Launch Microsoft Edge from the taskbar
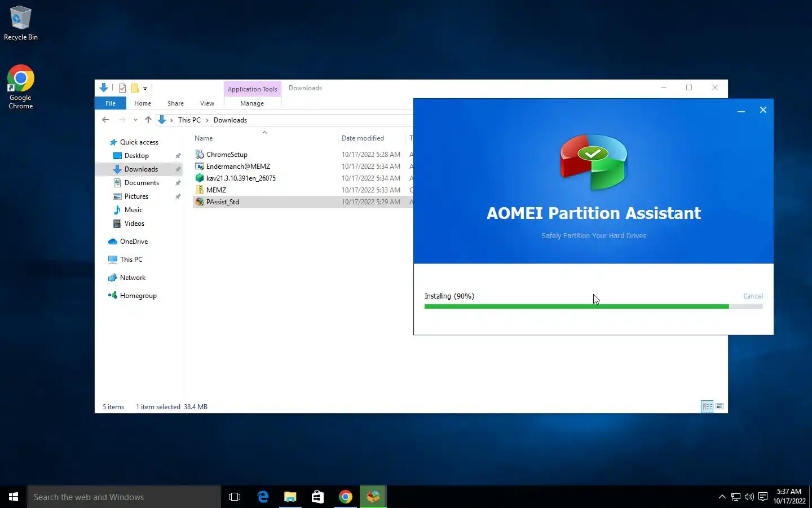This screenshot has width=812, height=508. 263,497
